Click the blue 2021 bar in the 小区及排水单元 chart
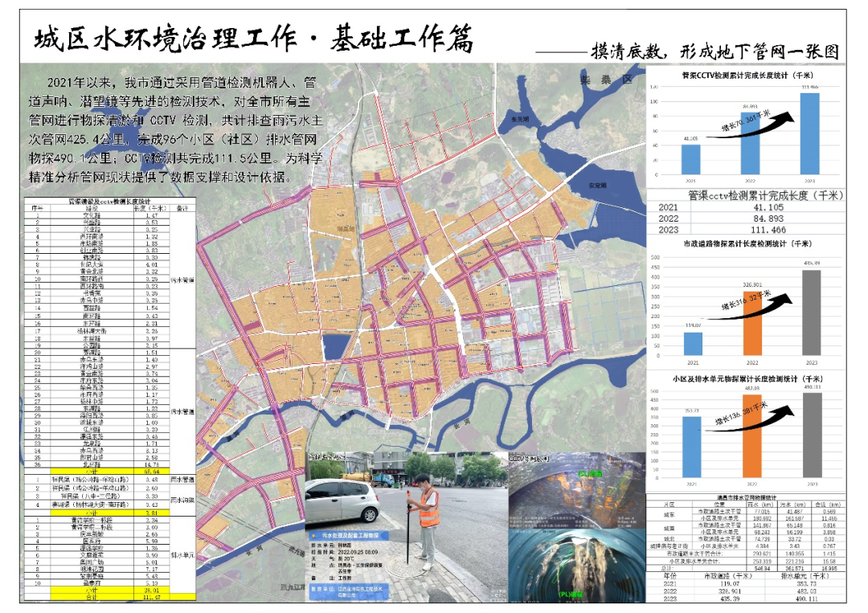 coord(692,447)
